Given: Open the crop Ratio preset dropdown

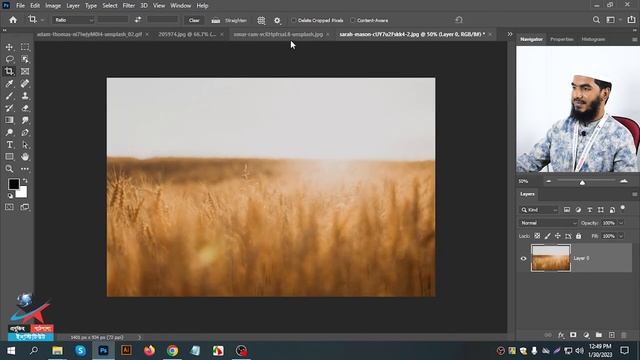Looking at the screenshot, I should (x=73, y=20).
